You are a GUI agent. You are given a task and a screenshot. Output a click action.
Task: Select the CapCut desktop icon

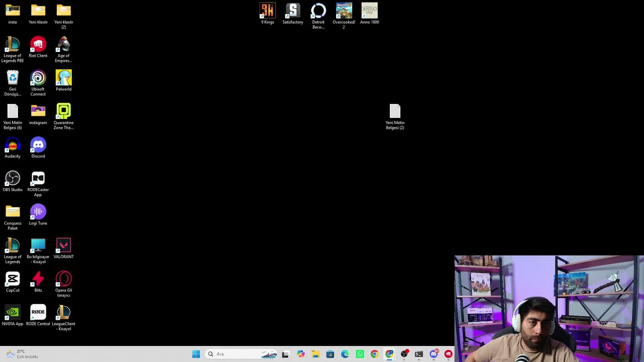pyautogui.click(x=13, y=282)
